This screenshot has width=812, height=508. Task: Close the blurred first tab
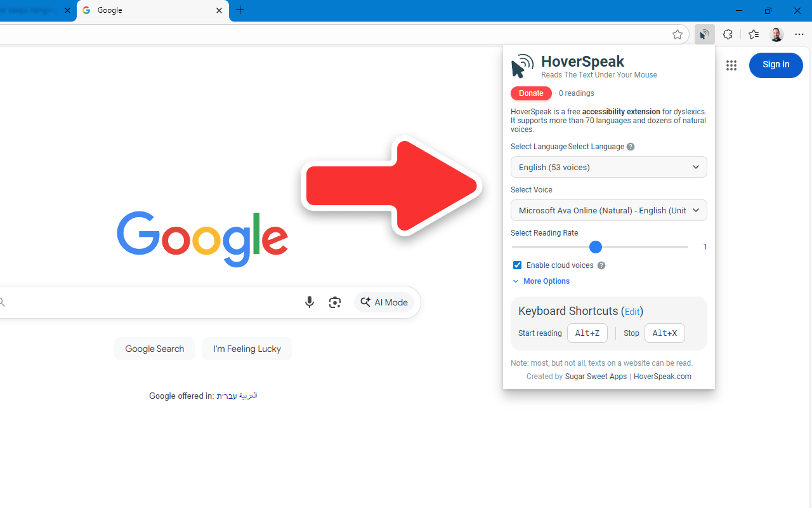coord(67,10)
